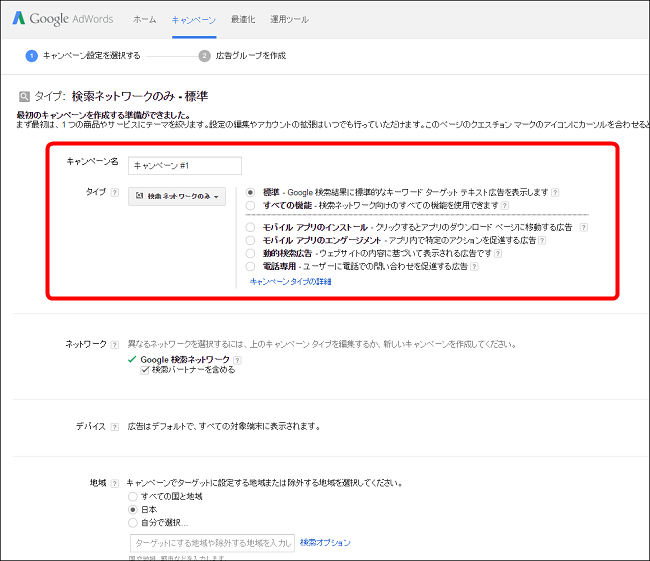Viewport: 650px width, 561px height.
Task: Click キャンペーン設定を選択する step label
Action: pyautogui.click(x=92, y=56)
